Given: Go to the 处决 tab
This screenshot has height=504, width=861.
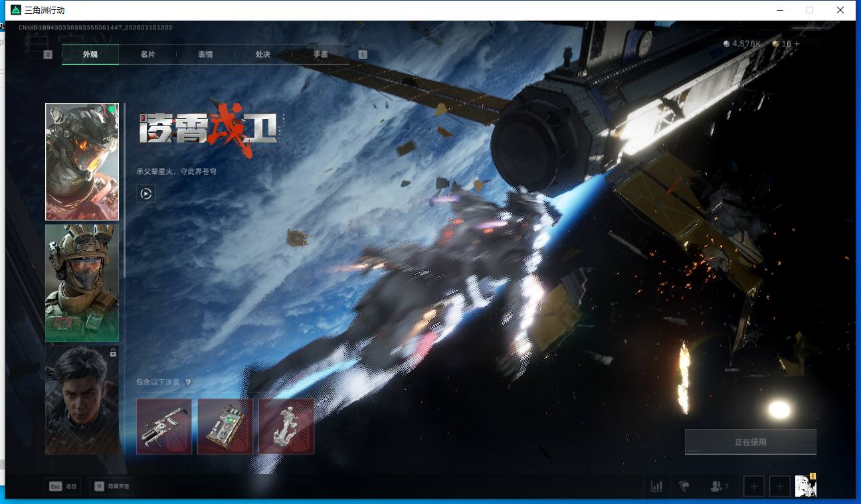Looking at the screenshot, I should tap(262, 54).
